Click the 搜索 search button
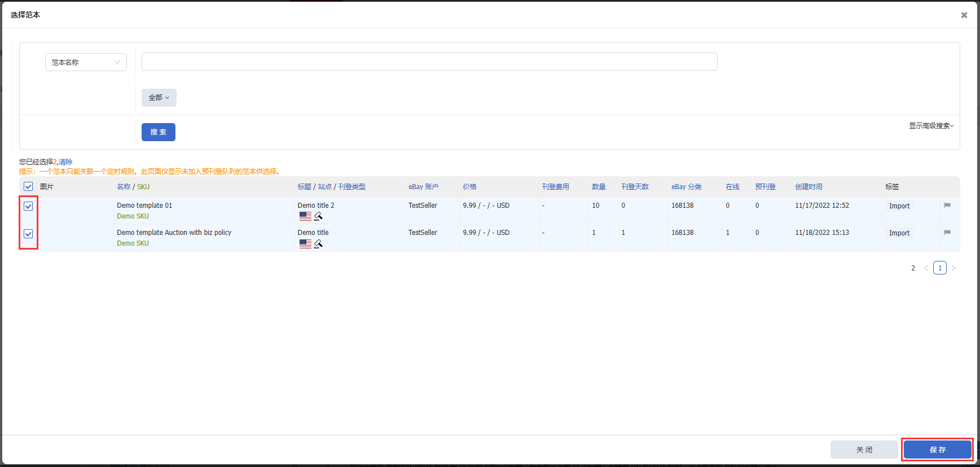The width and height of the screenshot is (980, 467). coord(158,132)
